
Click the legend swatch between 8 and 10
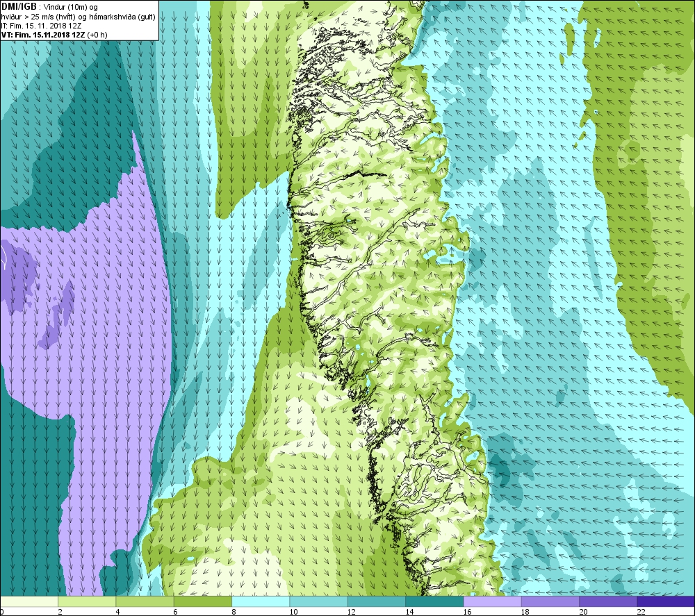click(261, 601)
